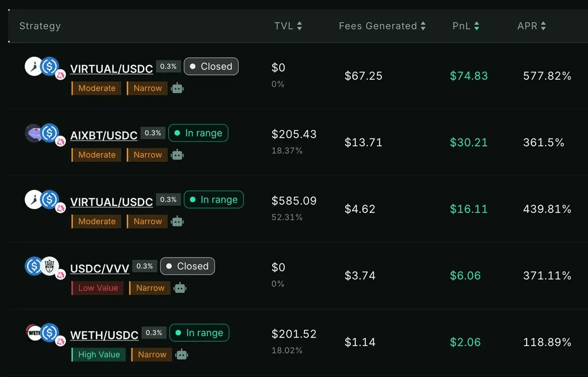Click the robot icon on the USDC/VVV strategy
The image size is (588, 377).
[180, 287]
